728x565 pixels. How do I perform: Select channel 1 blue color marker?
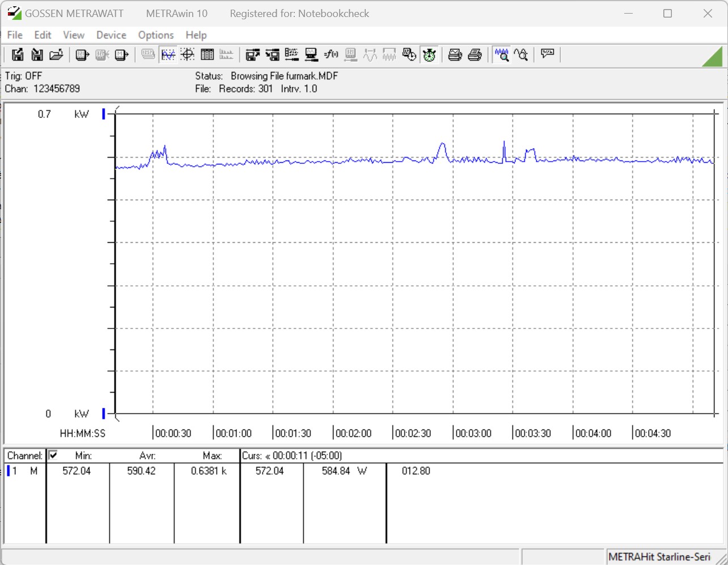pos(8,471)
